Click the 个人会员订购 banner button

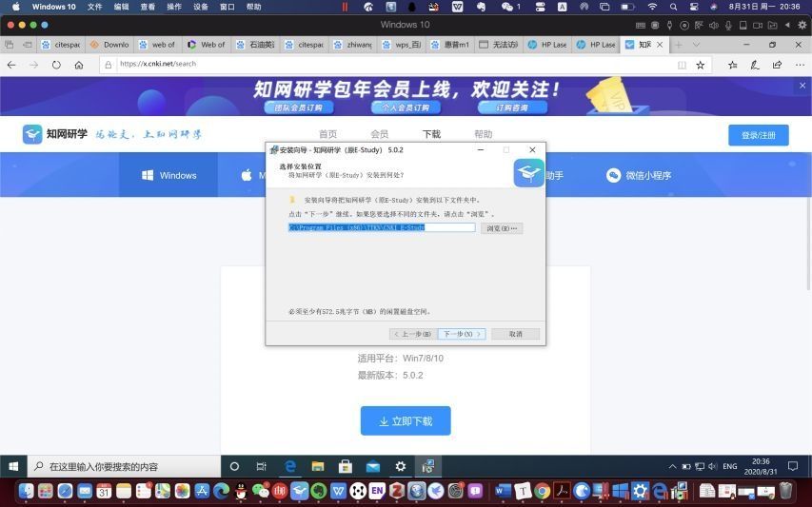[406, 107]
